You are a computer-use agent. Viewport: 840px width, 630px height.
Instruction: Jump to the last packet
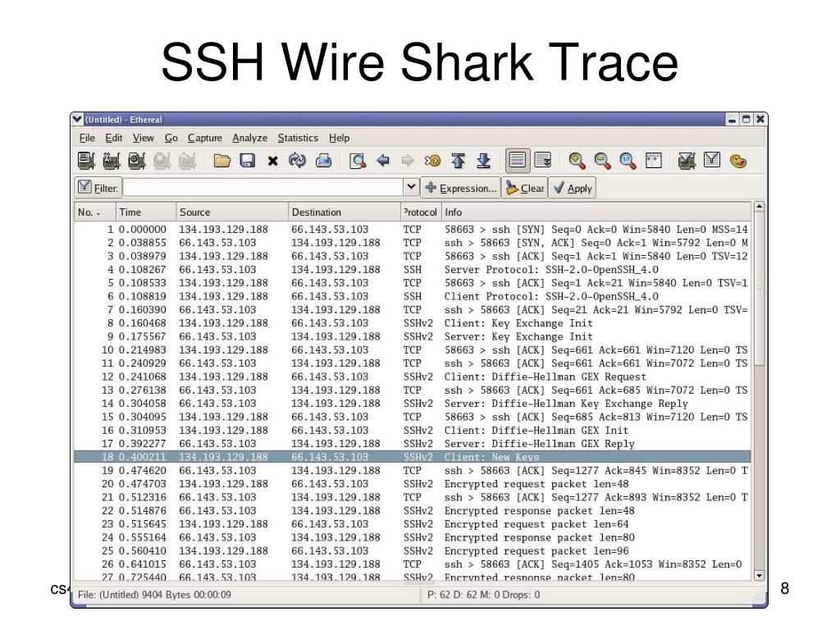tap(483, 161)
